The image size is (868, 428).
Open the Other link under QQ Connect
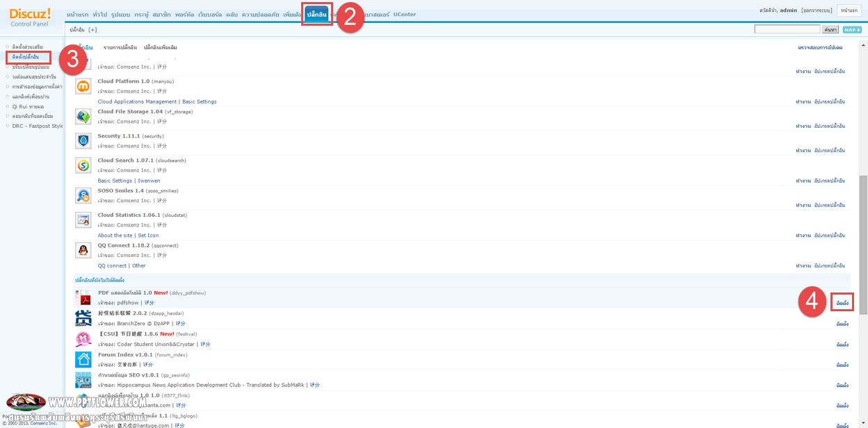pyautogui.click(x=139, y=265)
